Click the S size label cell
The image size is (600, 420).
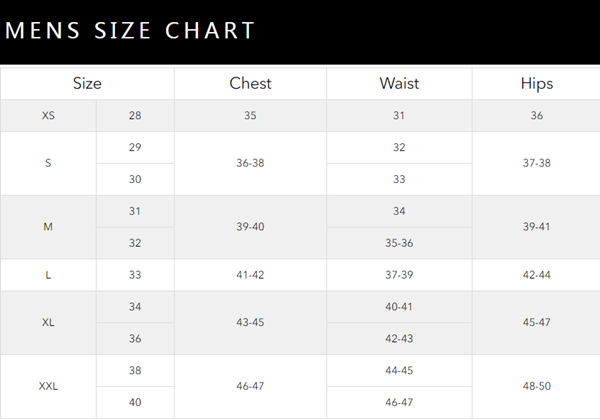48,163
